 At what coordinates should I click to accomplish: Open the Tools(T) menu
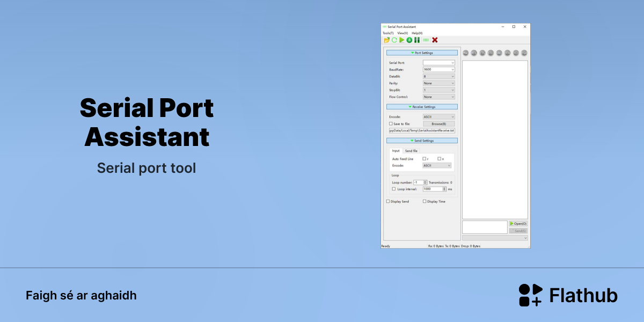(x=388, y=33)
